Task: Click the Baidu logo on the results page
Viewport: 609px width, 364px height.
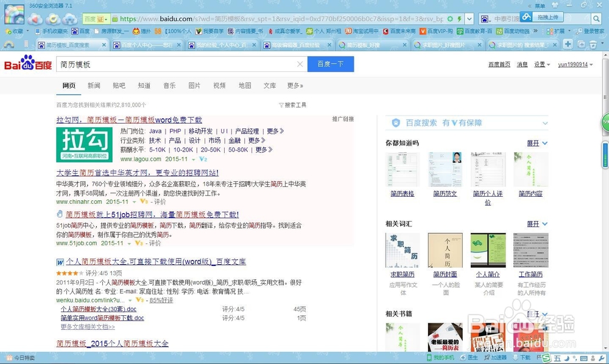Action: (27, 65)
